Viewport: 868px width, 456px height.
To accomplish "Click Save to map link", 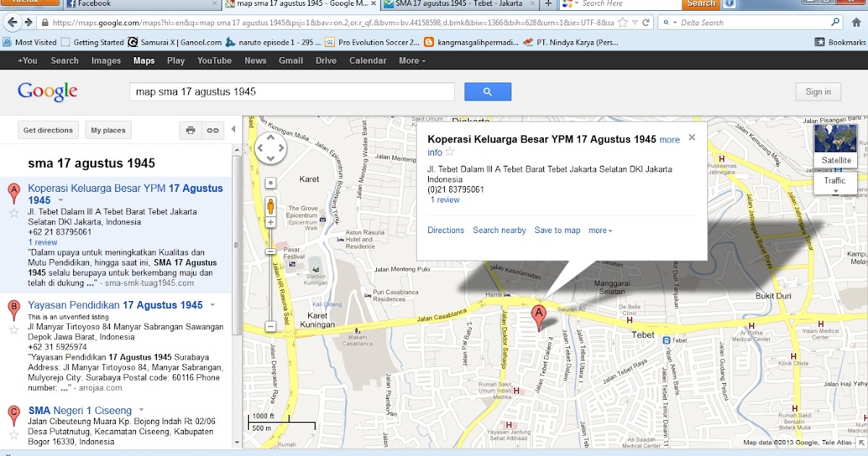I will (x=558, y=230).
